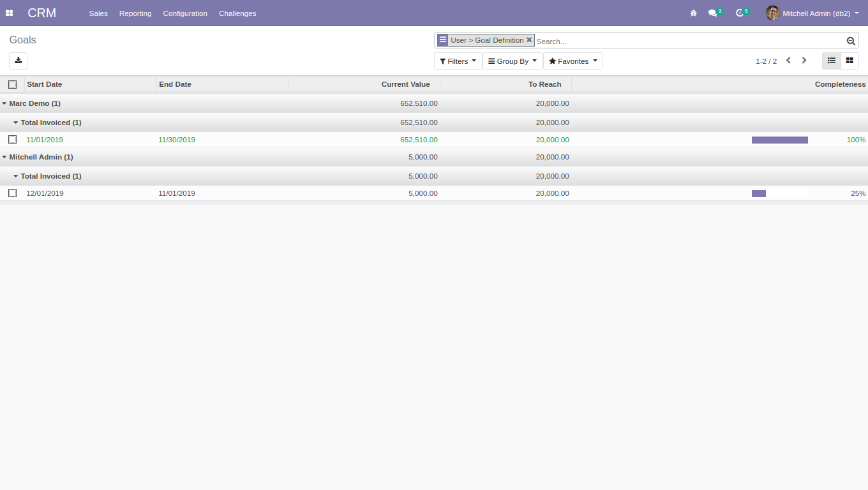This screenshot has width=868, height=490.
Task: Go to next page arrow
Action: click(804, 61)
